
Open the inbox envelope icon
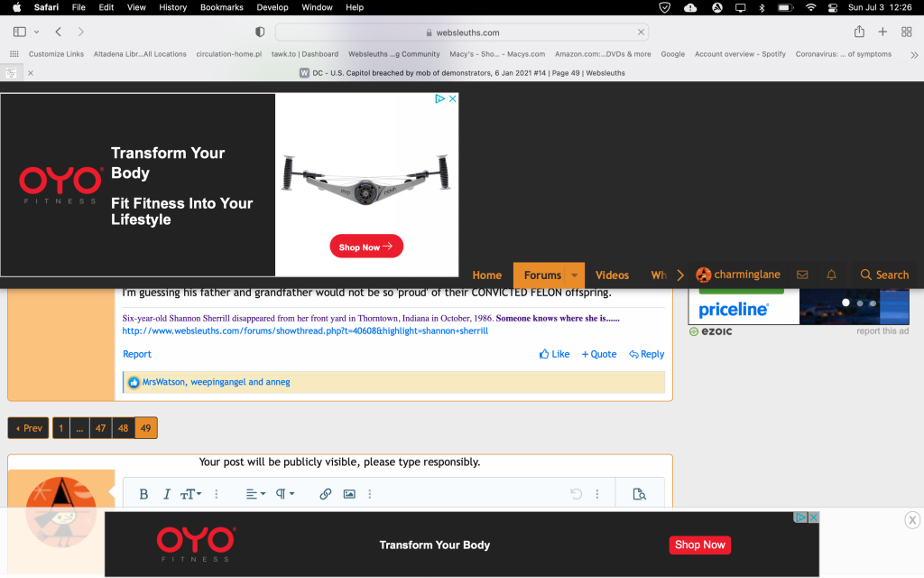(802, 275)
